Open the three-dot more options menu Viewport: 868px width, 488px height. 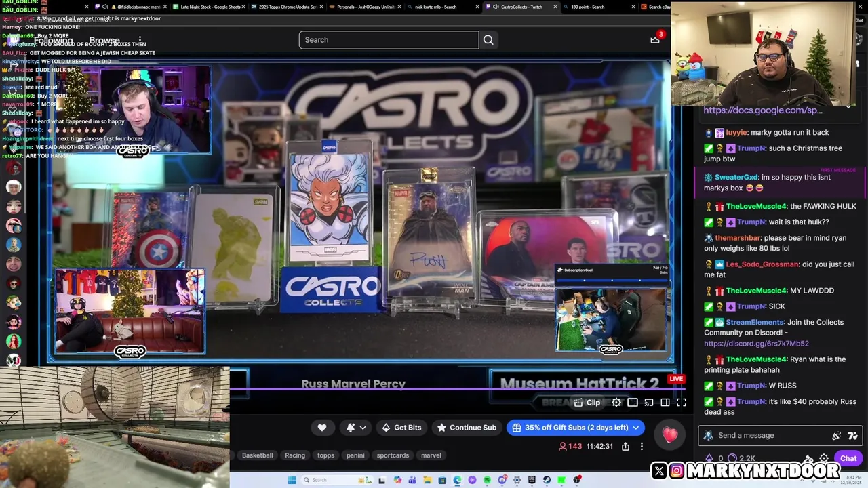click(642, 446)
